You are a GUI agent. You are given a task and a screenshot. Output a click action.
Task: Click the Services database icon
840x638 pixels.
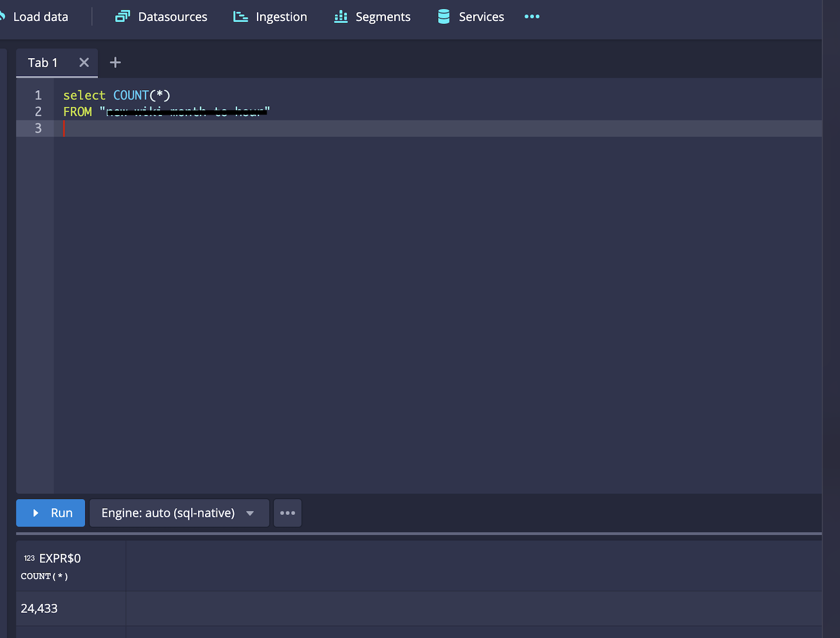coord(444,17)
